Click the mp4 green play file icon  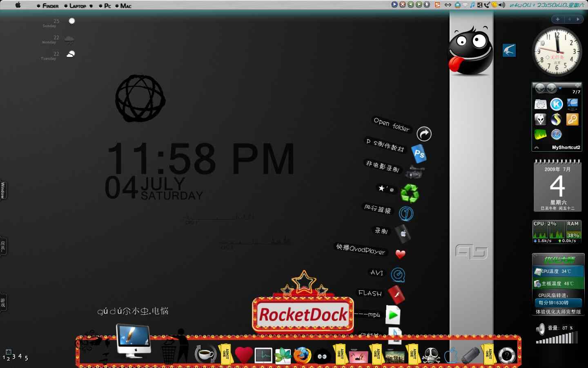(x=393, y=315)
